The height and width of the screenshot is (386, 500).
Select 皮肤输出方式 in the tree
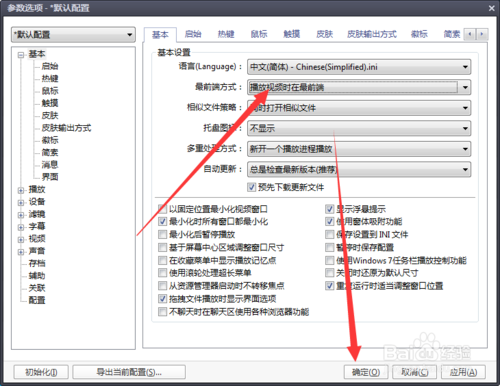point(66,128)
